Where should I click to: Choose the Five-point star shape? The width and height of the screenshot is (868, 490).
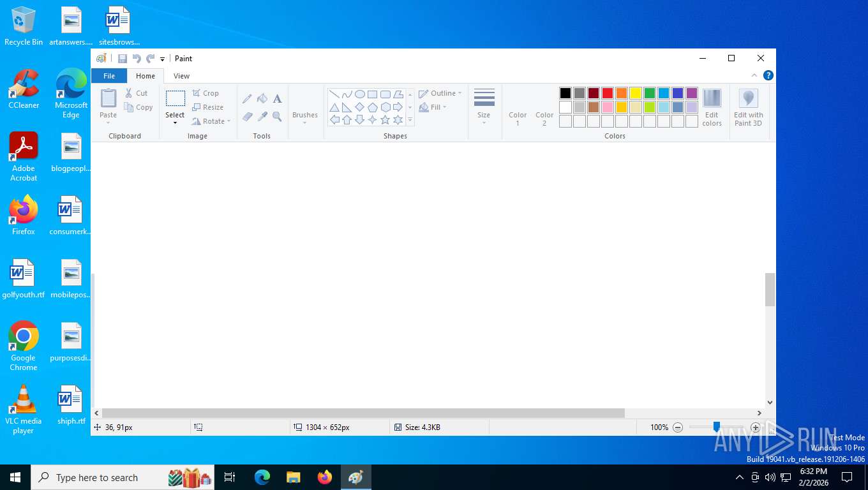pyautogui.click(x=385, y=120)
